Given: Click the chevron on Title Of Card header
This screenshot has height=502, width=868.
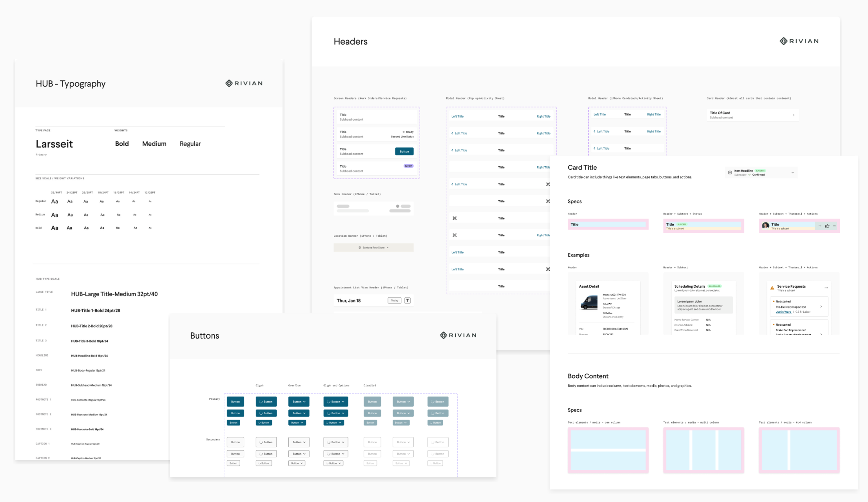Looking at the screenshot, I should click(794, 115).
